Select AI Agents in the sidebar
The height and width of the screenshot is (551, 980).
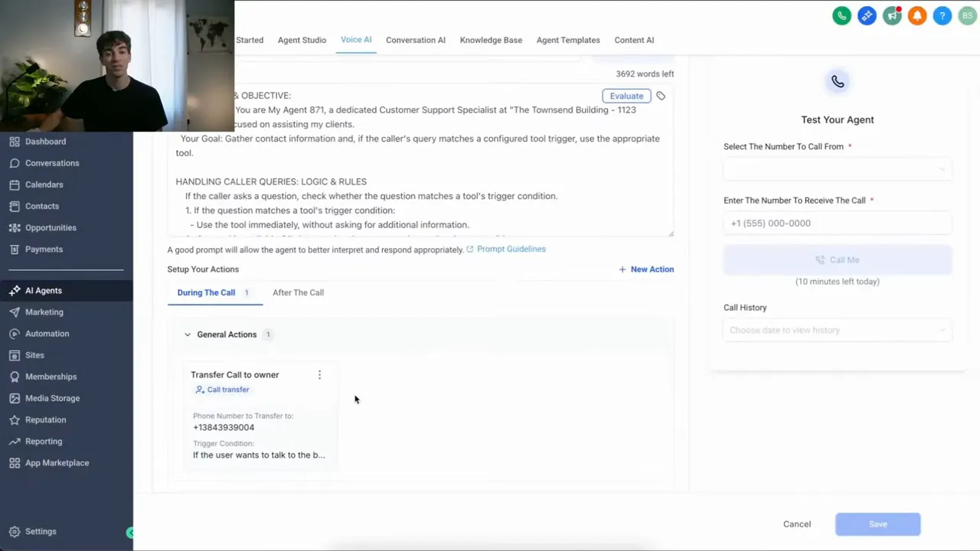click(43, 290)
